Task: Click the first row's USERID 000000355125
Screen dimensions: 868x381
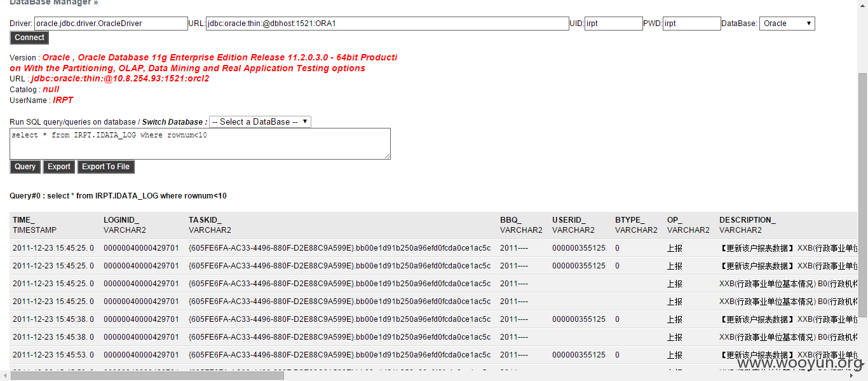Action: pyautogui.click(x=579, y=248)
